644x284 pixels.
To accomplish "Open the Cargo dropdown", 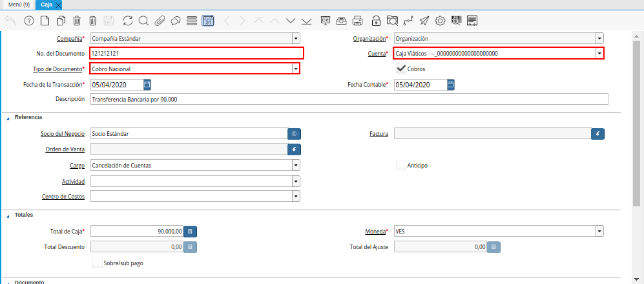I will click(296, 165).
